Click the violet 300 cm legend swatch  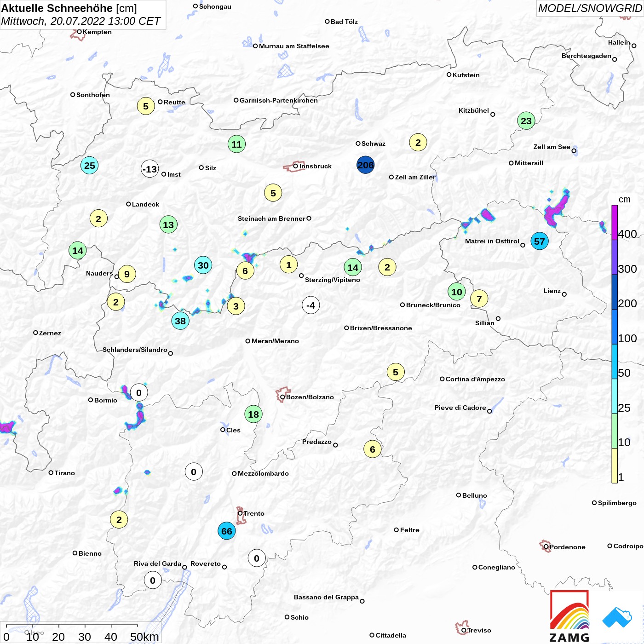tap(615, 257)
